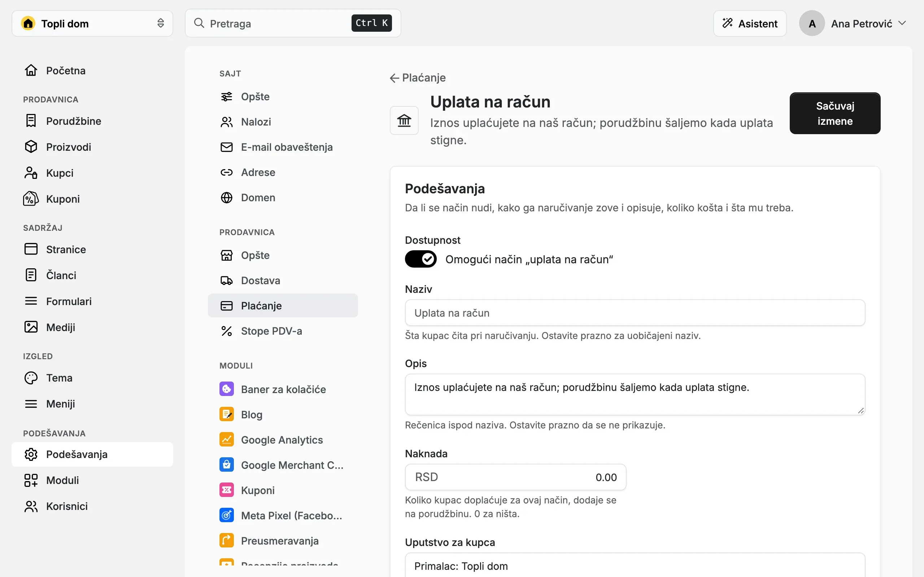The width and height of the screenshot is (924, 577).
Task: Expand the Topli dom store switcher
Action: (x=92, y=23)
